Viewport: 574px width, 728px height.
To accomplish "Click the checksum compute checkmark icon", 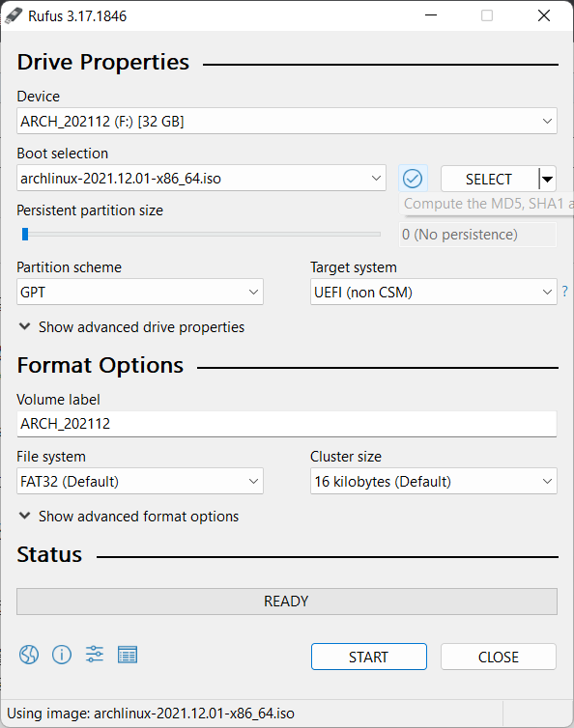I will click(413, 179).
